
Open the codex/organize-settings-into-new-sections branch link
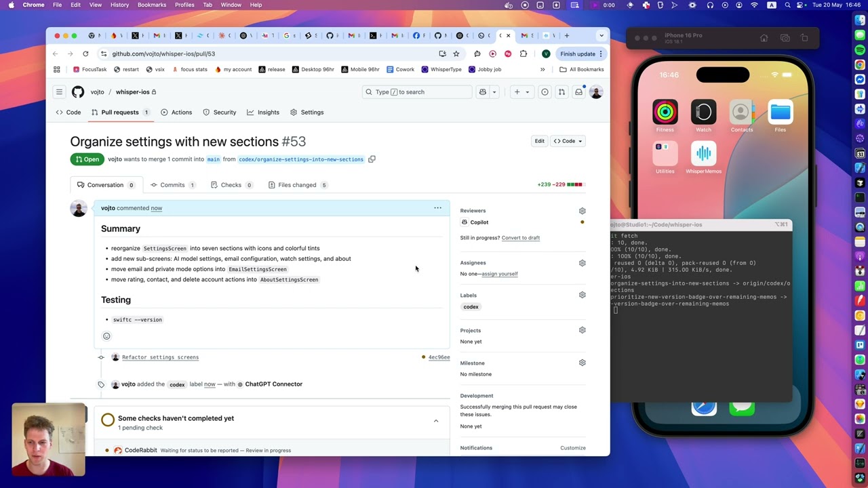301,159
